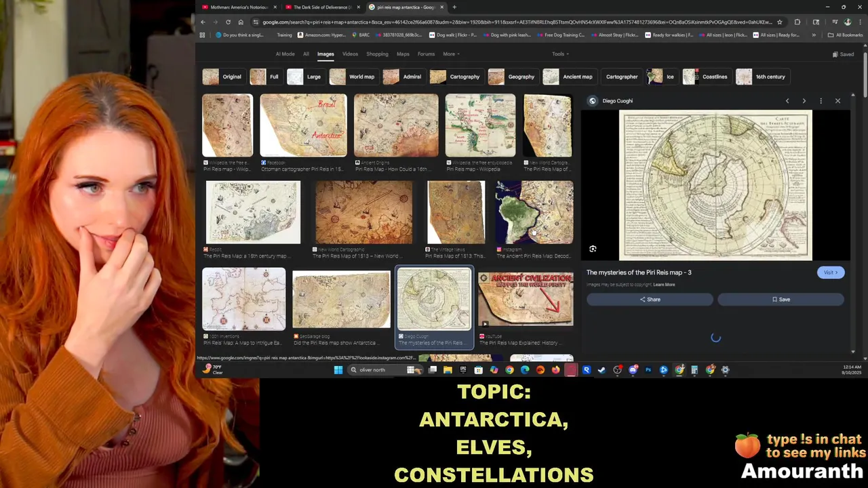Click the large circular map preview image
Screen dimensions: 868x488
pos(715,185)
